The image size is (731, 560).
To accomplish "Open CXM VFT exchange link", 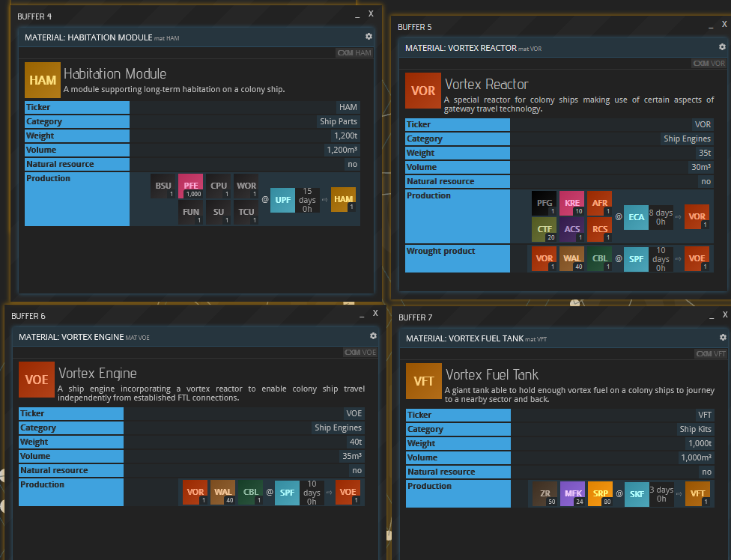I will (x=710, y=354).
